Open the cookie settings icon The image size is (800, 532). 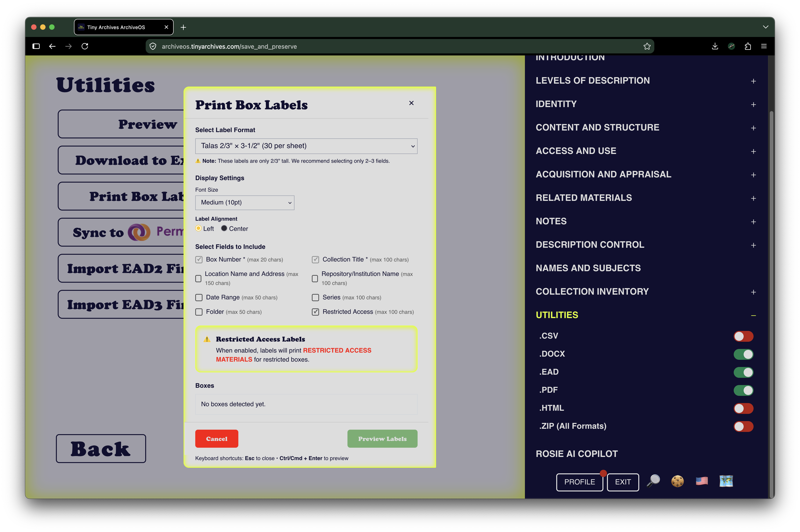(x=677, y=481)
